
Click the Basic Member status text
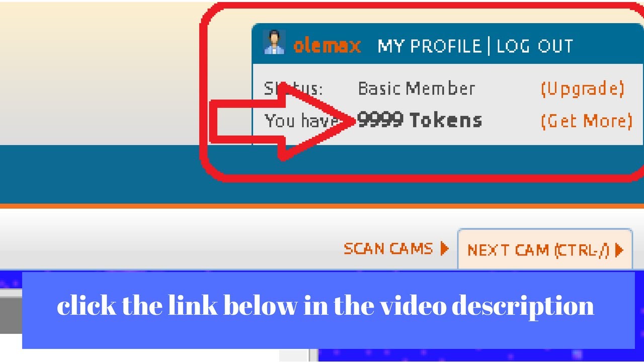pos(416,89)
